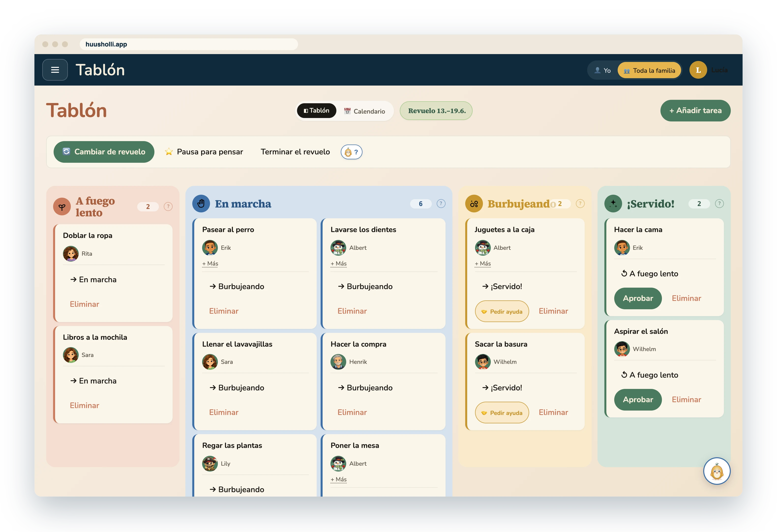Click Wilhelm's avatar on Aspirar el salón

(622, 349)
